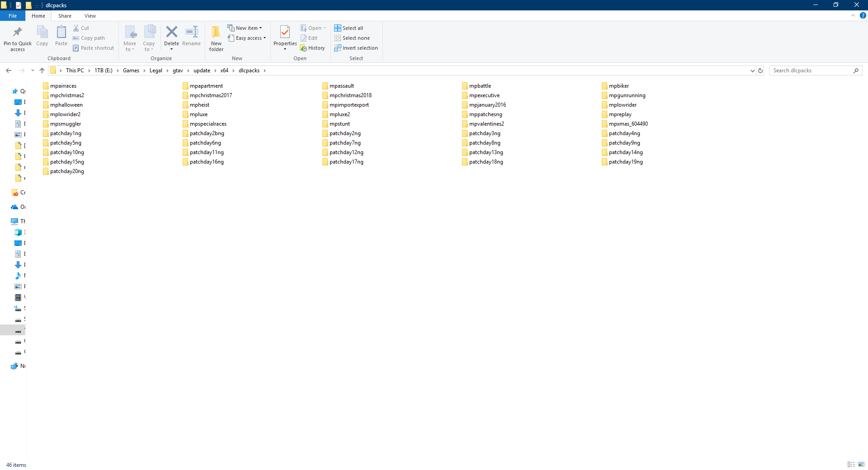
Task: Select the mpchristmas2018 folder
Action: [x=347, y=95]
